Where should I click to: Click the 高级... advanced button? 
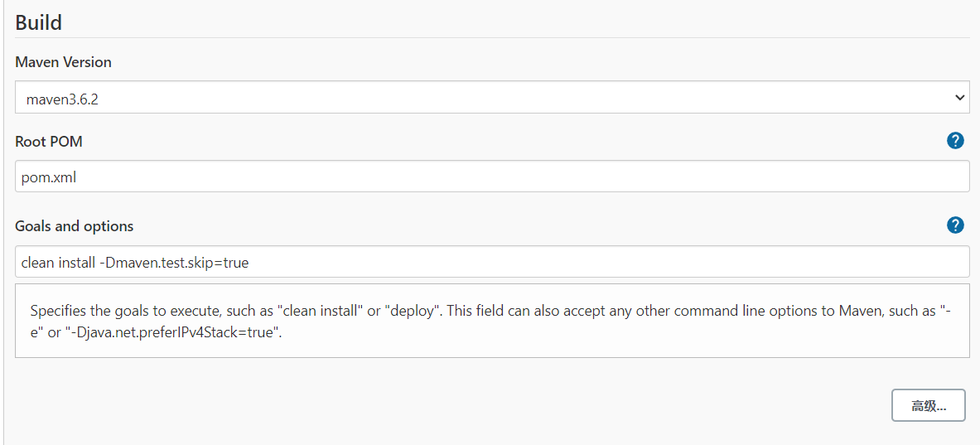pos(928,405)
